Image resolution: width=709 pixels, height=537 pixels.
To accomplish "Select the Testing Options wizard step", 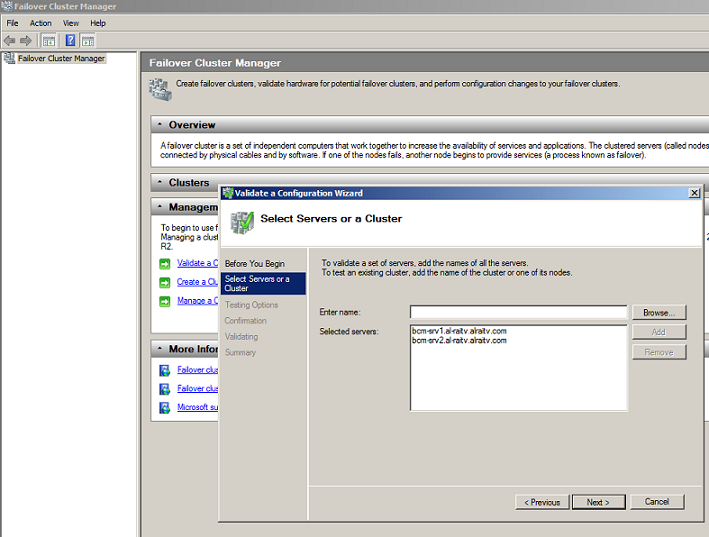I will point(251,305).
